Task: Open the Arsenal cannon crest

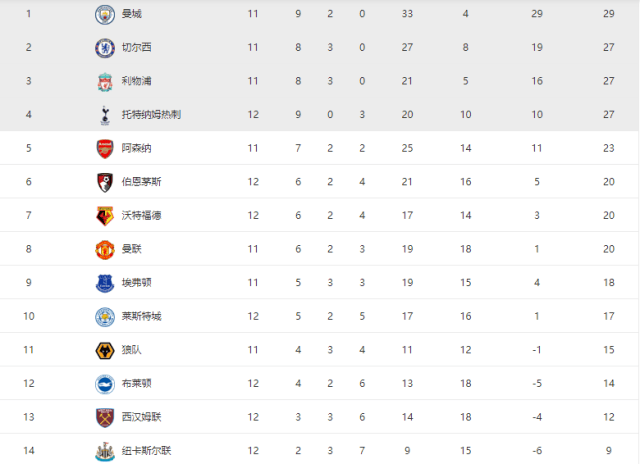Action: [x=103, y=148]
